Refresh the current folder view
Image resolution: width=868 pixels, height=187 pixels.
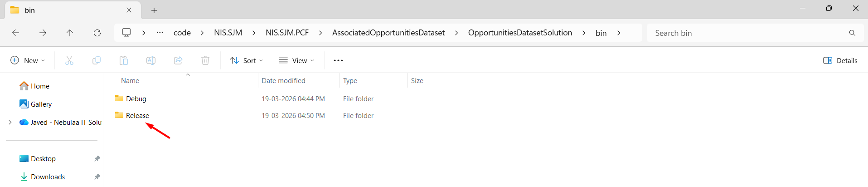tap(97, 33)
